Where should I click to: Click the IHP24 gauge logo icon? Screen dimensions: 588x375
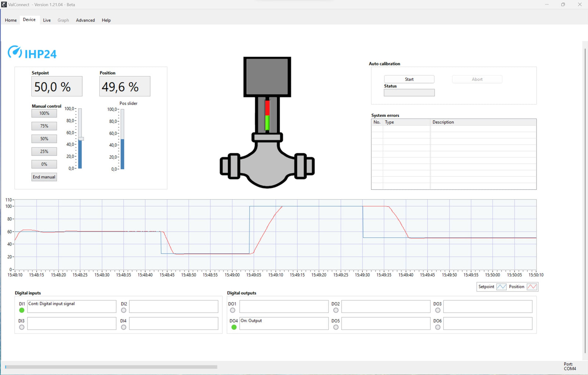(15, 52)
